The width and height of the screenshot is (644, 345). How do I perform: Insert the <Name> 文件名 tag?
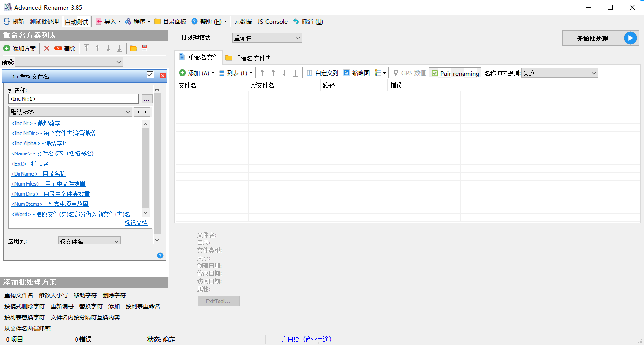pos(52,153)
